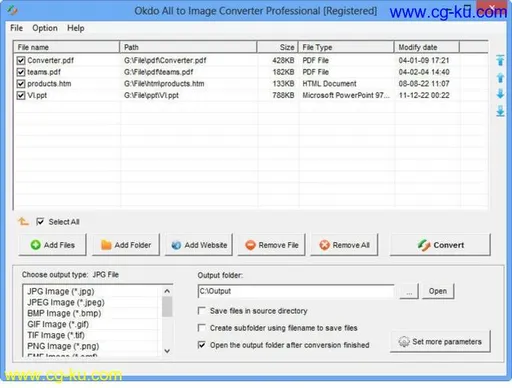
Task: Select JPG Image (*.jpg) output type
Action: click(x=61, y=291)
